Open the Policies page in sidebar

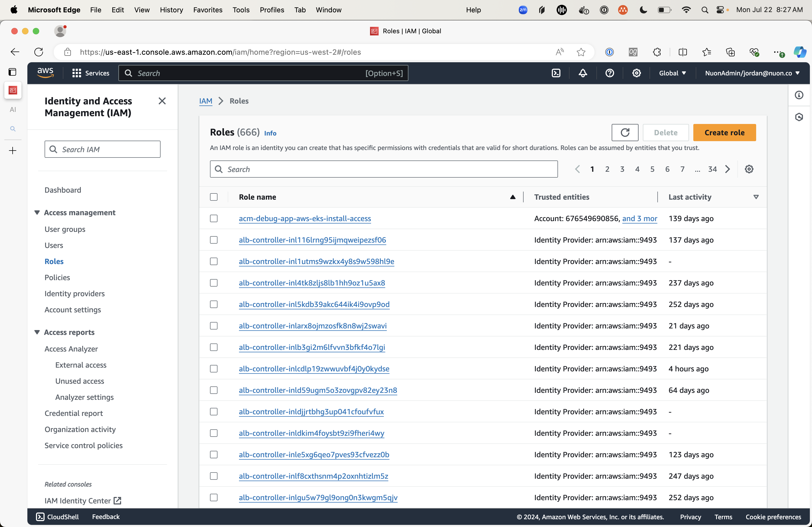(x=57, y=277)
